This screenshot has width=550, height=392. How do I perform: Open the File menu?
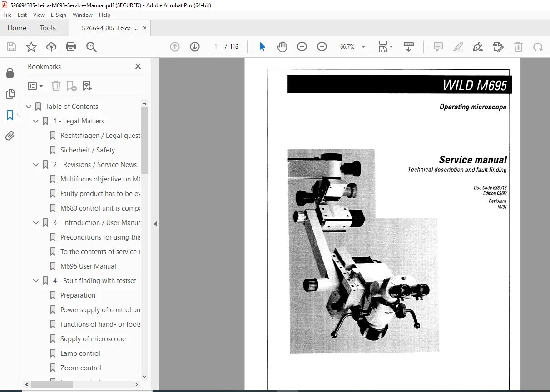(7, 15)
